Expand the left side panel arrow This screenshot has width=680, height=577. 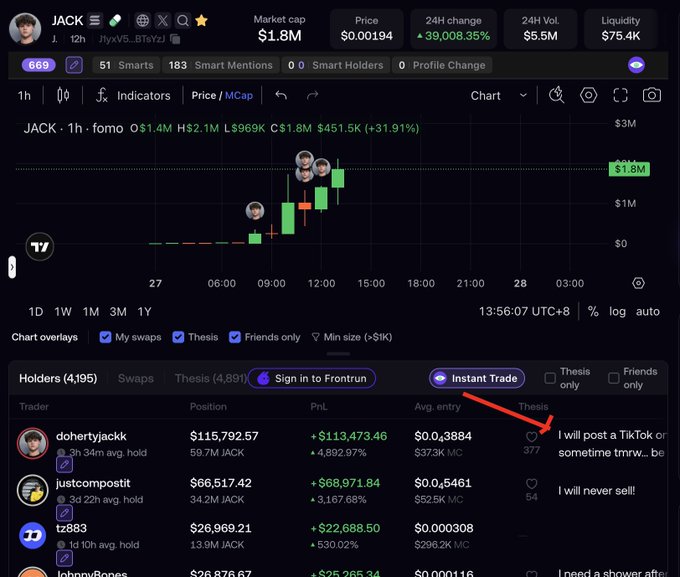coord(12,267)
